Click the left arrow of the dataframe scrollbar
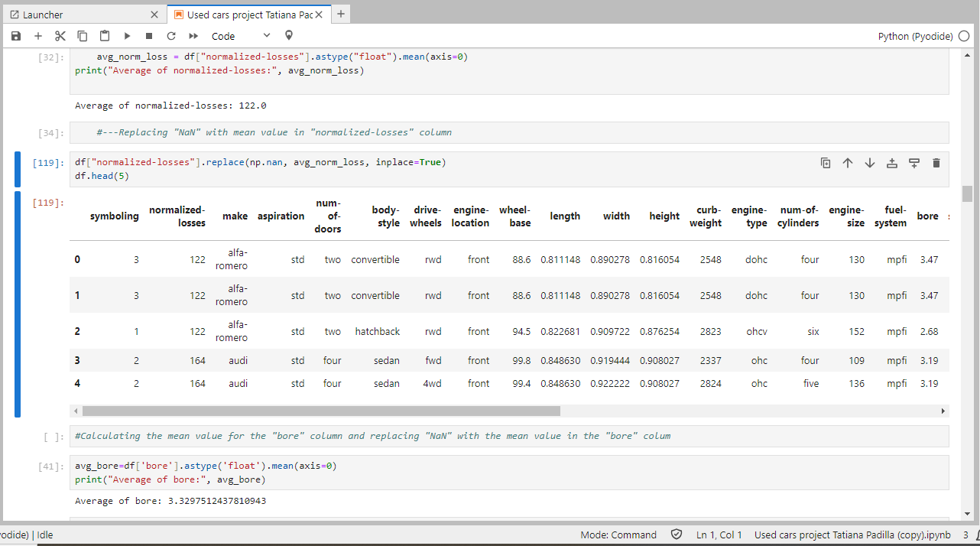Viewport: 980px width, 546px height. coord(75,411)
